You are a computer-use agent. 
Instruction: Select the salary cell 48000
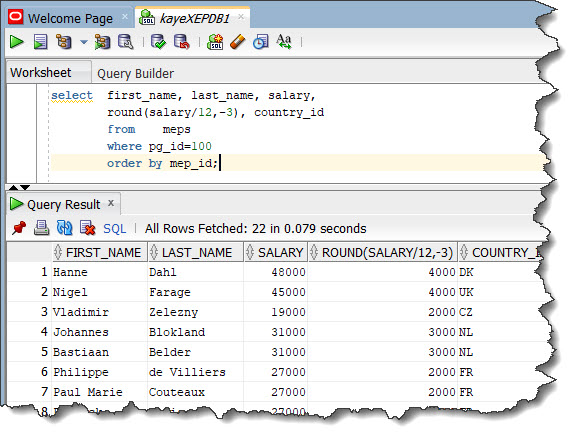[276, 272]
